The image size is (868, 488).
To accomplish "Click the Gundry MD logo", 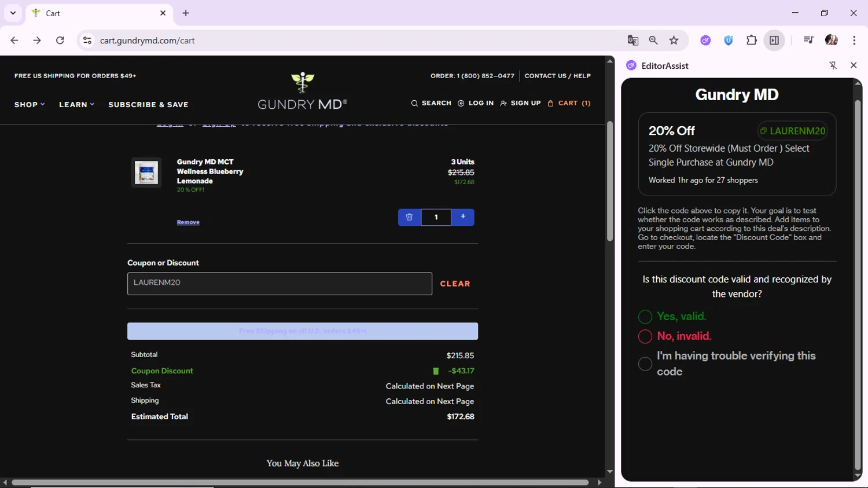I will click(x=302, y=91).
